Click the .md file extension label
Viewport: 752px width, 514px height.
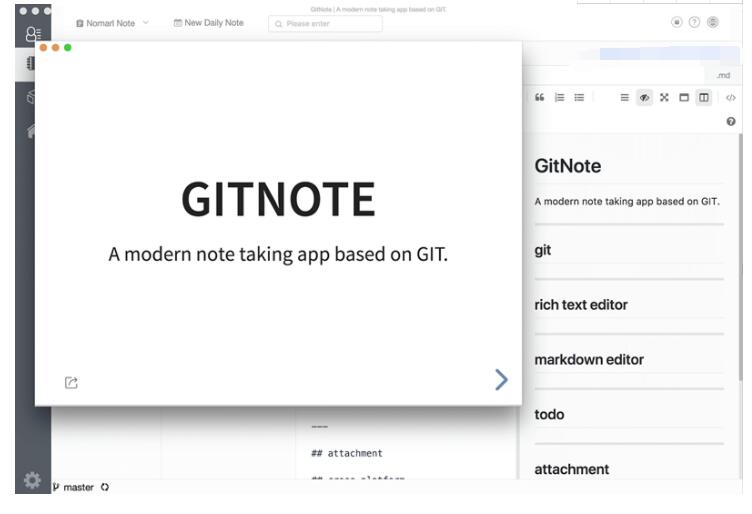tap(723, 75)
